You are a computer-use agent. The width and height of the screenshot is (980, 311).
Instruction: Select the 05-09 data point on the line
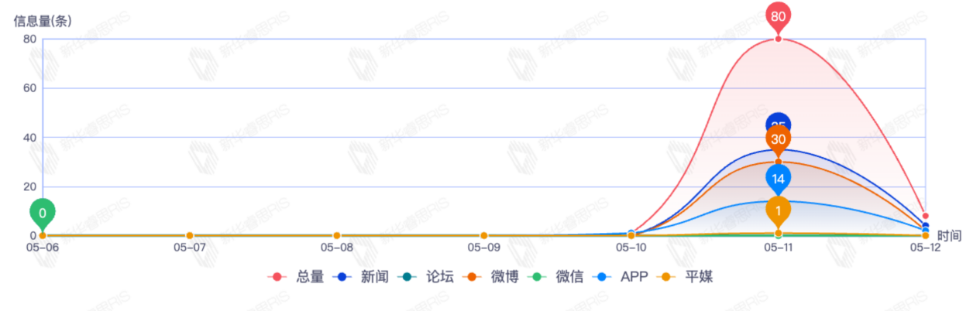coord(484,235)
